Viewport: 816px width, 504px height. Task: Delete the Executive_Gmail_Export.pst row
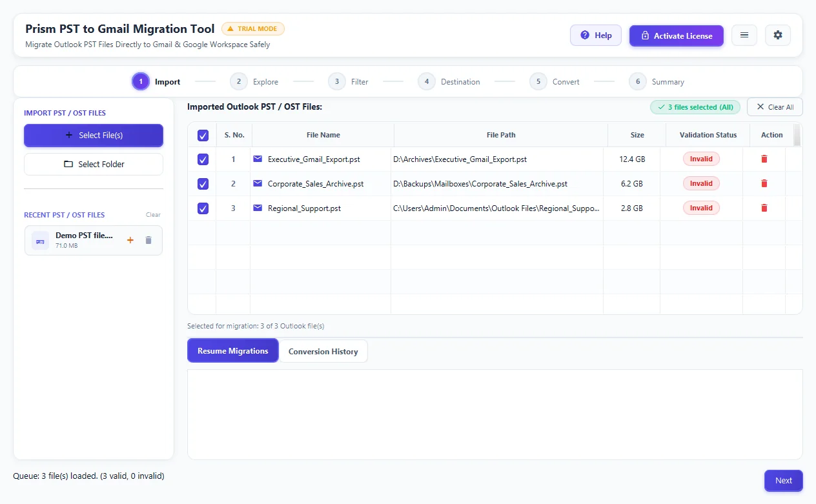(764, 159)
